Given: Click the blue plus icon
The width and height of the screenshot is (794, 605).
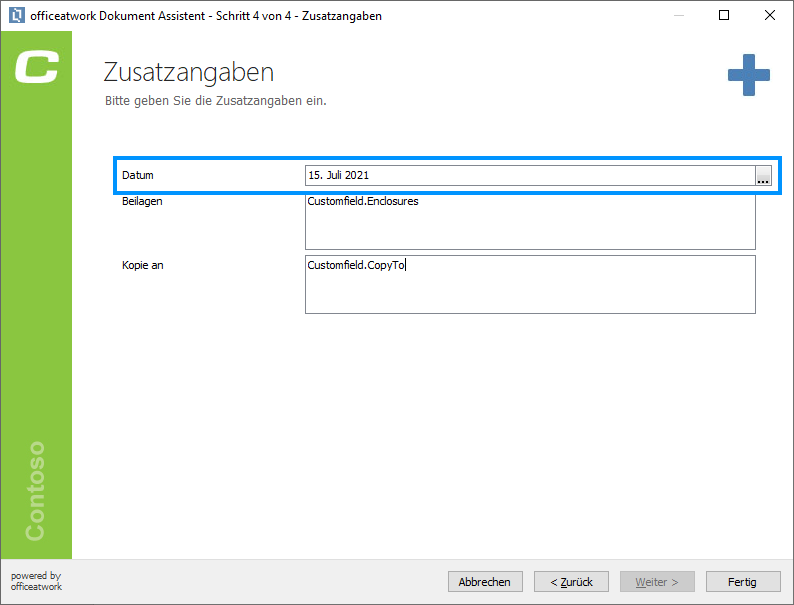Looking at the screenshot, I should pos(748,75).
